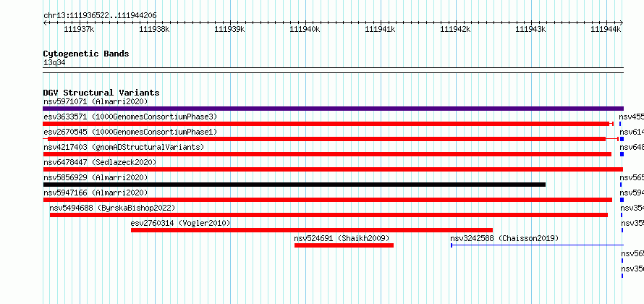The width and height of the screenshot is (644, 304).
Task: Click the 111942k ruler position
Action: [x=455, y=29]
